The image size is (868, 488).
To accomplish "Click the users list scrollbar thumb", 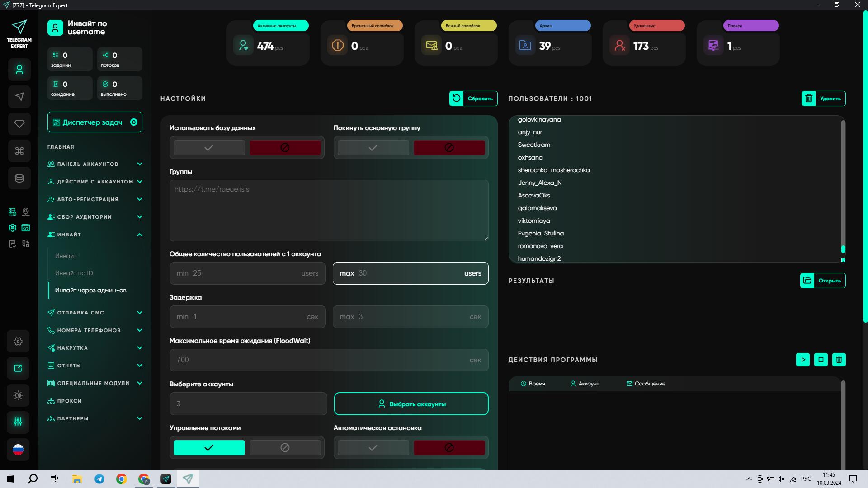I will (843, 249).
